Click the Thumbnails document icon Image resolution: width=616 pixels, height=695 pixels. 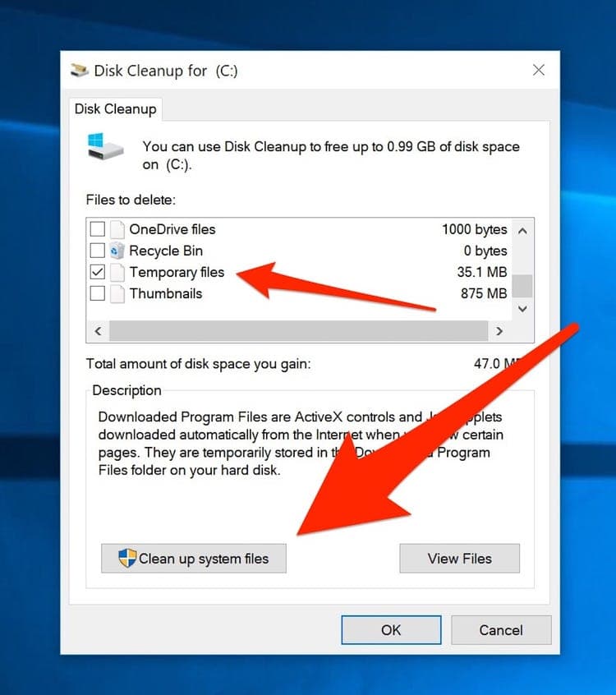(117, 293)
